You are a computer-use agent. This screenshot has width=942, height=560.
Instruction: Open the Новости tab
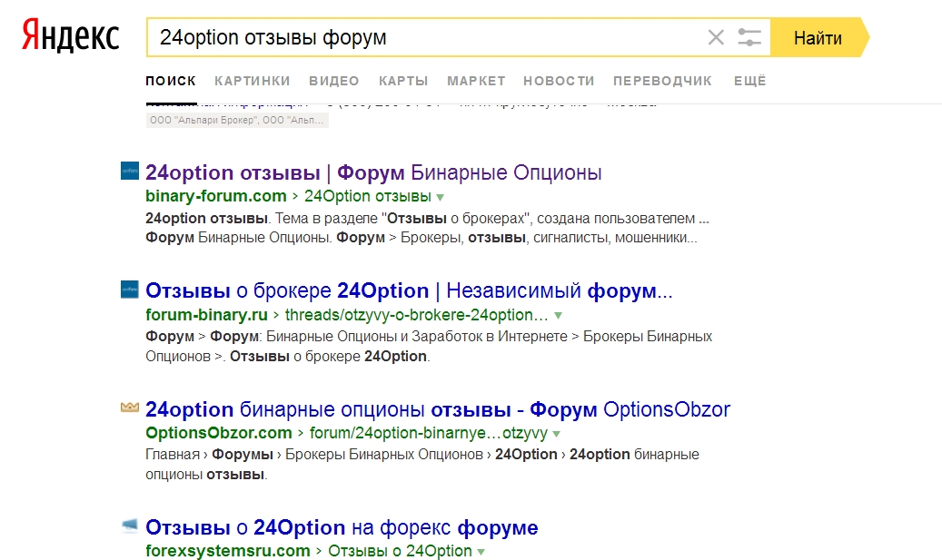(559, 81)
